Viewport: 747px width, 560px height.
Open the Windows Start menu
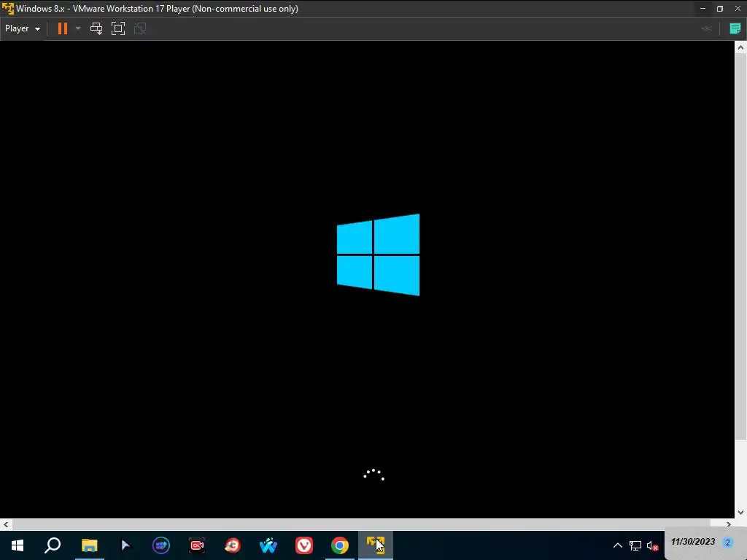(18, 545)
